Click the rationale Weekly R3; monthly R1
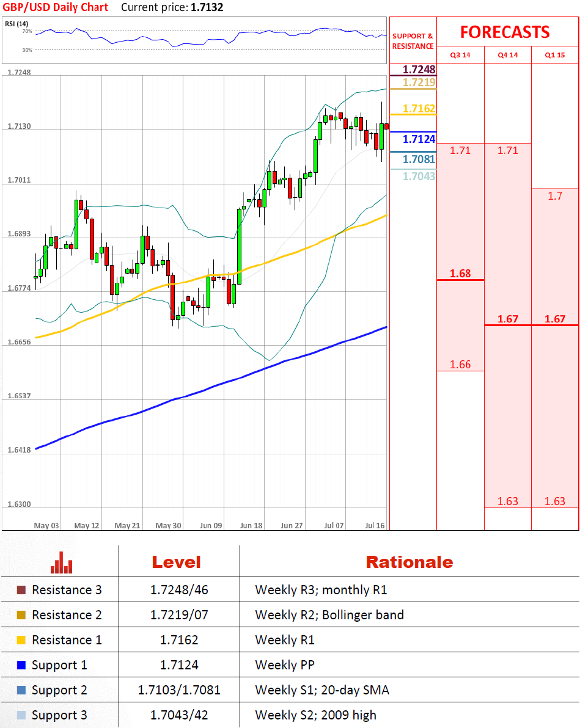Screen dimensions: 580x728 point(321,590)
